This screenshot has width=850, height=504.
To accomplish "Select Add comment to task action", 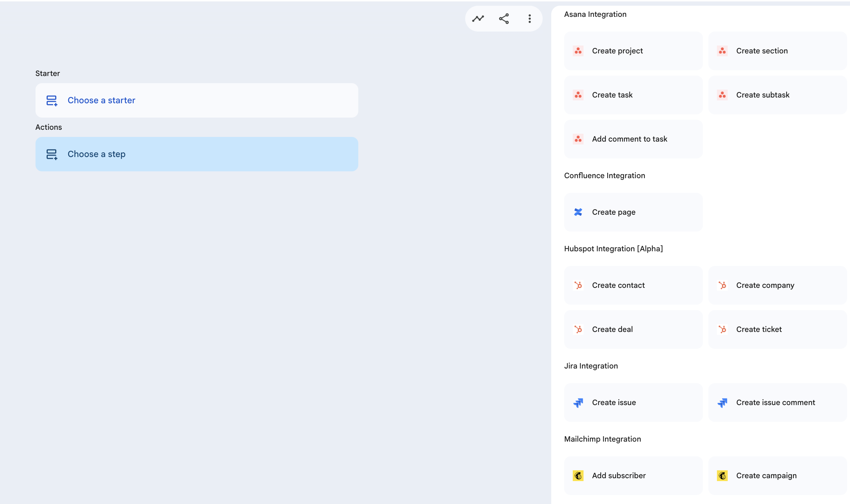I will pyautogui.click(x=633, y=139).
